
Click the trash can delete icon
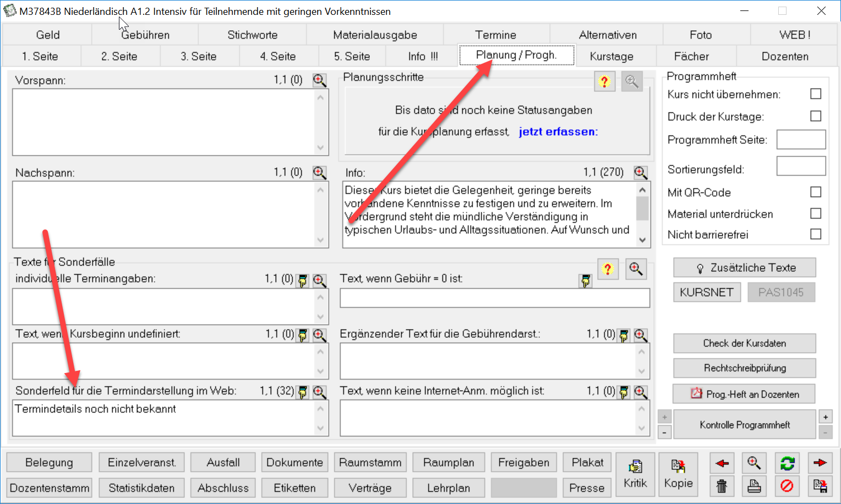coord(722,486)
